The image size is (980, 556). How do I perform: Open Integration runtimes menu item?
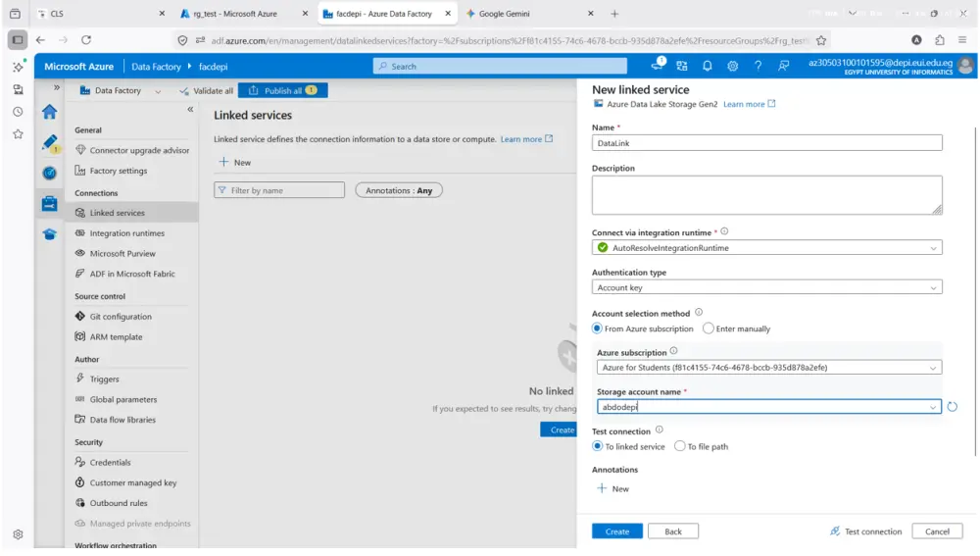pos(126,233)
